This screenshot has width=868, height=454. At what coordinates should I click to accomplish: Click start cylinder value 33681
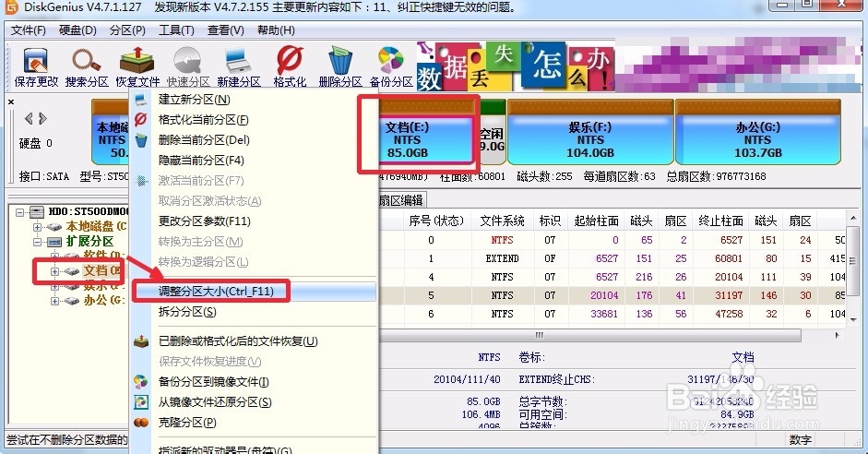[x=604, y=314]
